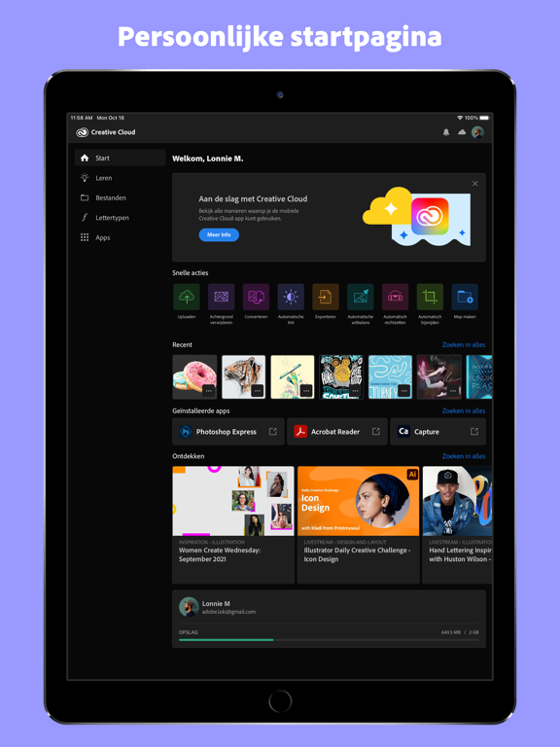Select the Map maken quick action
This screenshot has height=747, width=560.
(465, 297)
